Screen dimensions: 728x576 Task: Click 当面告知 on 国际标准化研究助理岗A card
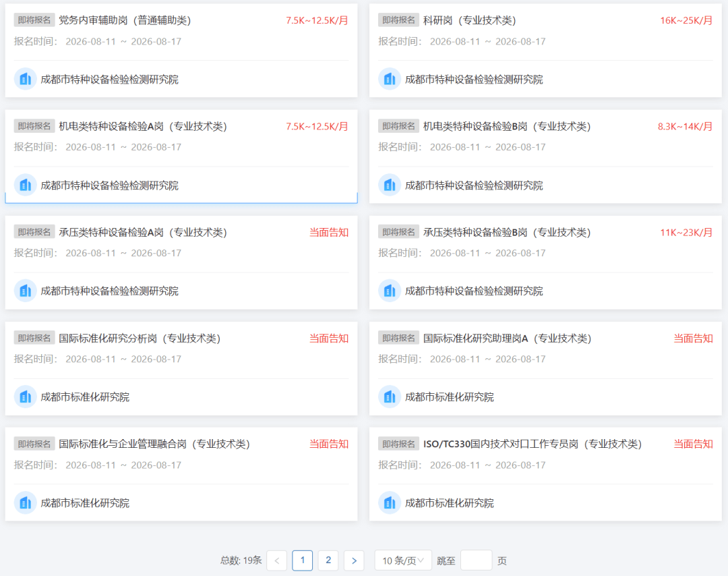point(693,338)
